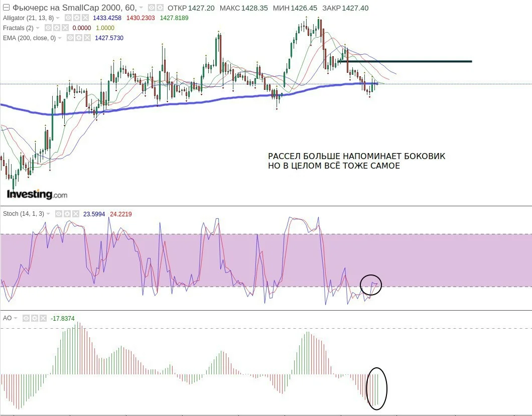Click the AO legend label
Image resolution: width=532 pixels, height=416 pixels.
pos(7,318)
